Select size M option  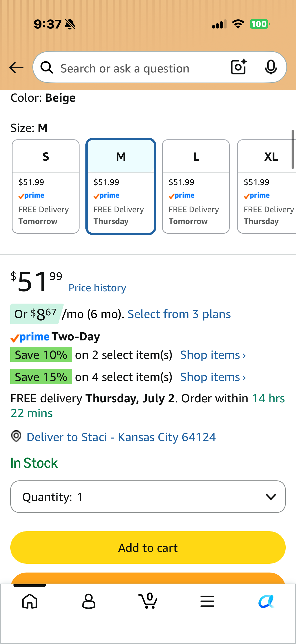121,186
